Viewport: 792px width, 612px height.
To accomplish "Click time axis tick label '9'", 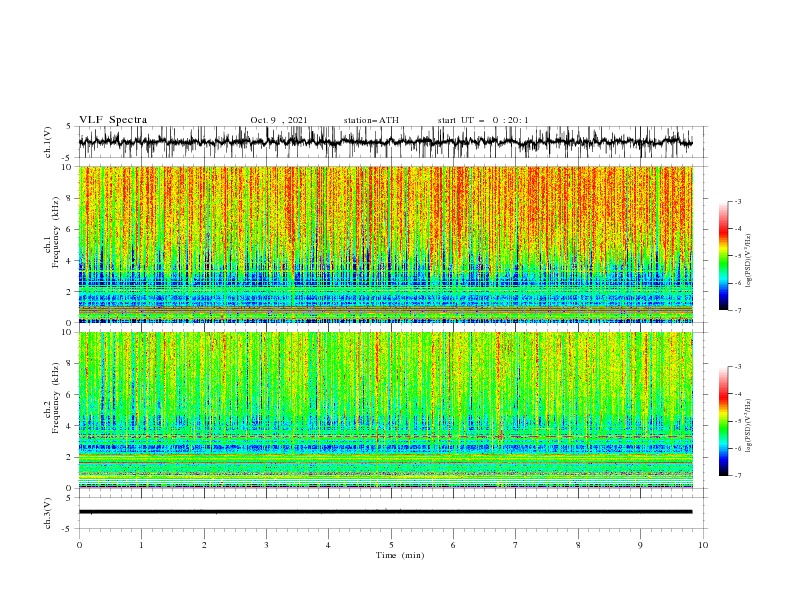I will (640, 545).
